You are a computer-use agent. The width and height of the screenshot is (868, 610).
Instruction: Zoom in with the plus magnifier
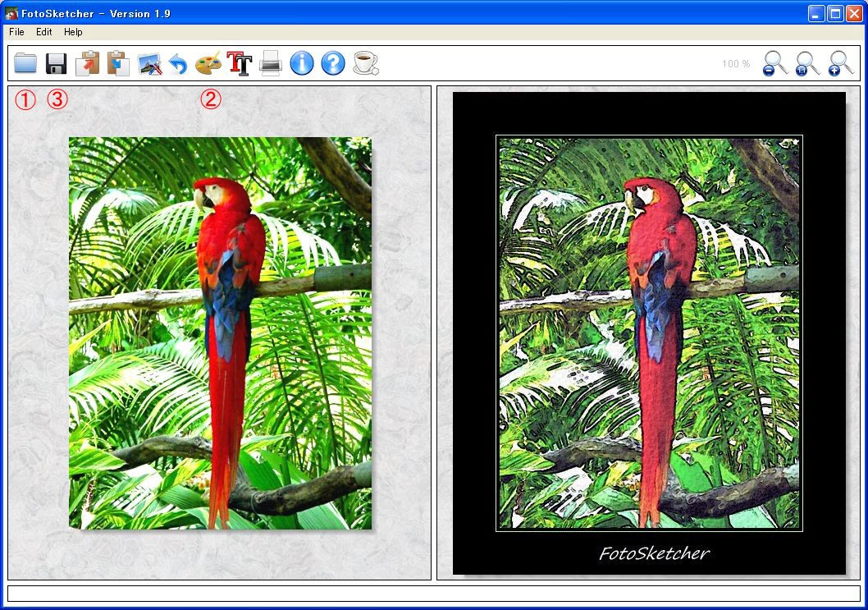pyautogui.click(x=841, y=63)
